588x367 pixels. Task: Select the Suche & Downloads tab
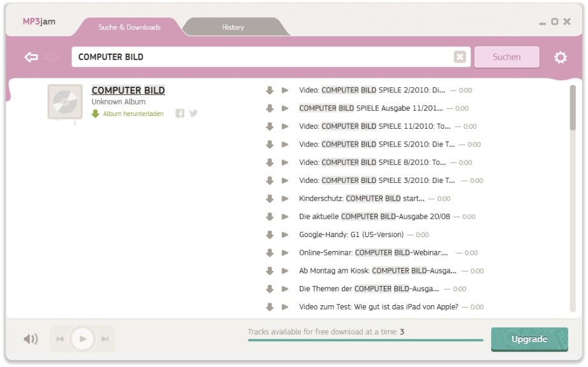pyautogui.click(x=129, y=27)
